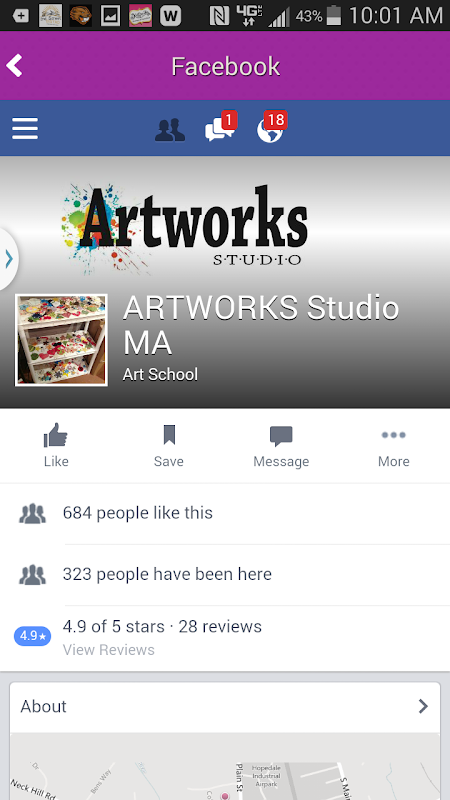Screen dimensions: 450x800
Task: Open the 323 people have been here row
Action: [225, 574]
